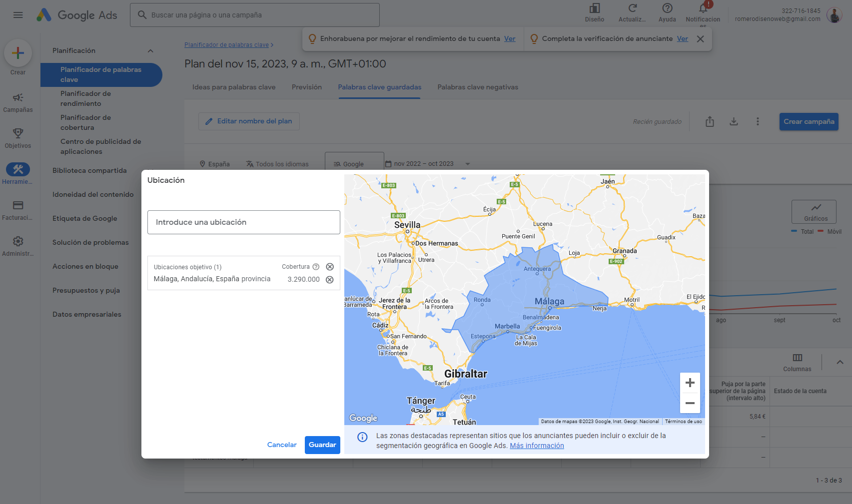Open the main hamburger menu
Viewport: 852px width, 504px height.
18,15
